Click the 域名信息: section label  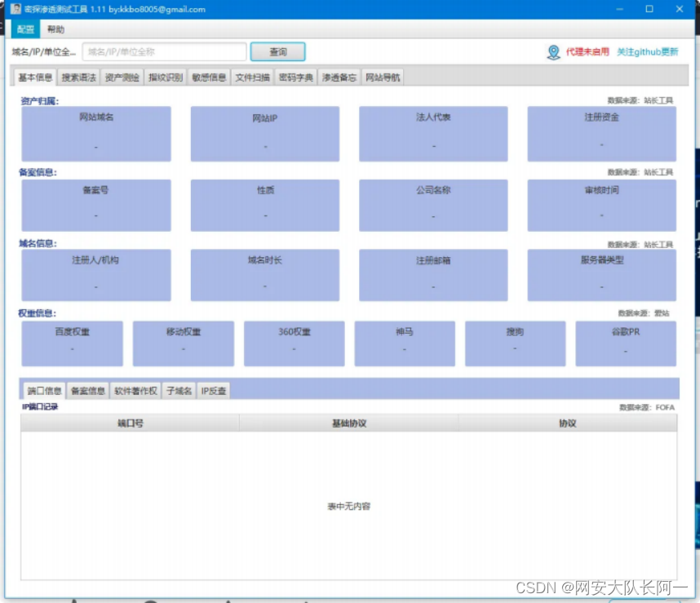38,243
